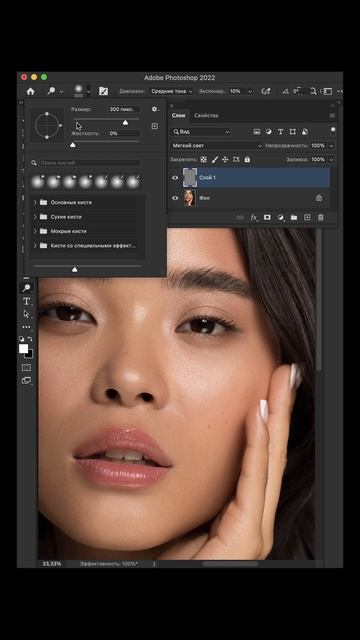
Task: Create a new layer plus icon
Action: point(307,218)
